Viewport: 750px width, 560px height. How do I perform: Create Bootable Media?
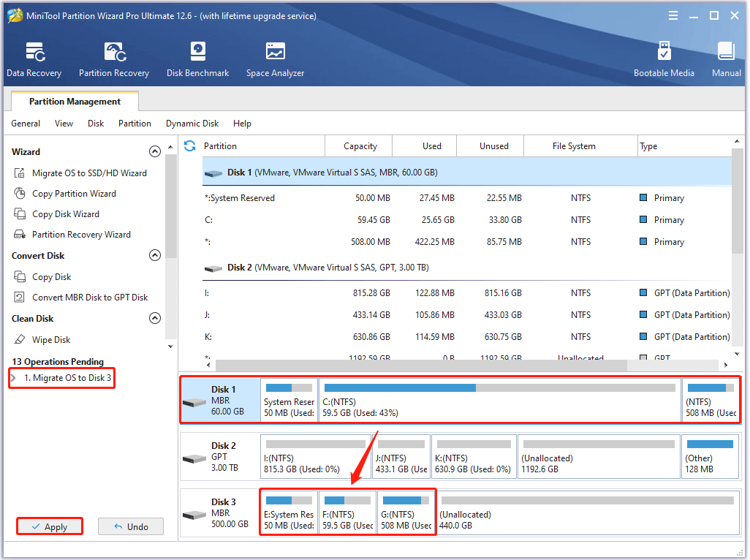664,59
